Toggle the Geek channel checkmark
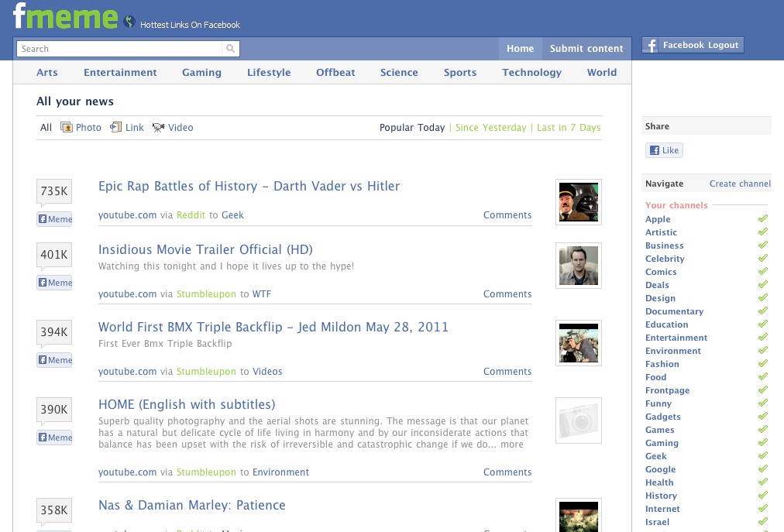This screenshot has width=784, height=532. click(763, 455)
